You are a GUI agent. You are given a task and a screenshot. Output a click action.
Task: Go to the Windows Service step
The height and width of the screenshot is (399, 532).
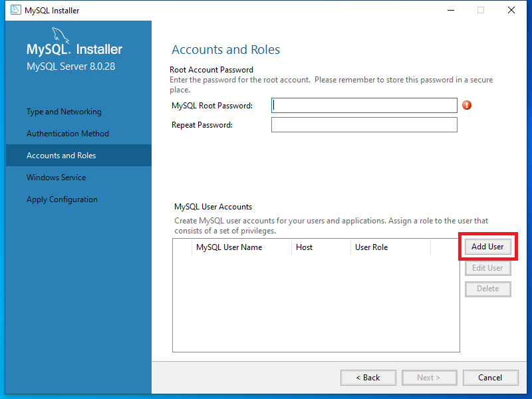[x=57, y=178]
